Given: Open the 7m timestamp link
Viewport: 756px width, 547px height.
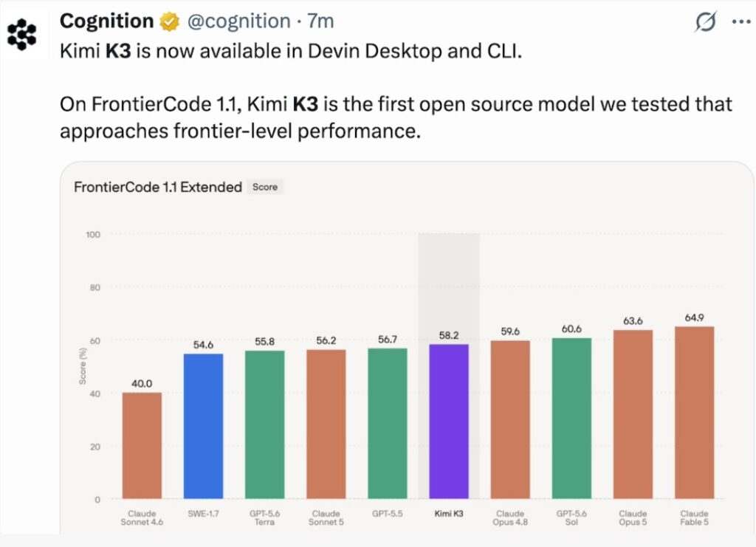Looking at the screenshot, I should 320,21.
